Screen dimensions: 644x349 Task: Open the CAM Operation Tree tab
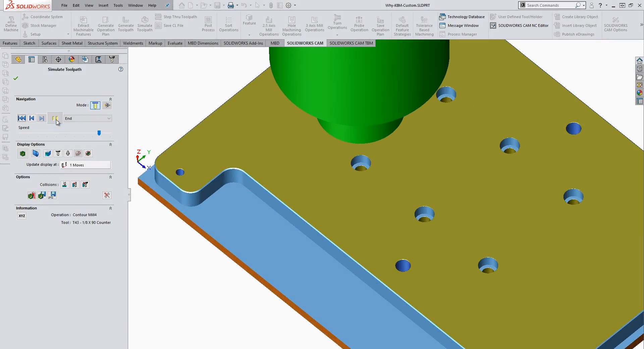[x=99, y=59]
